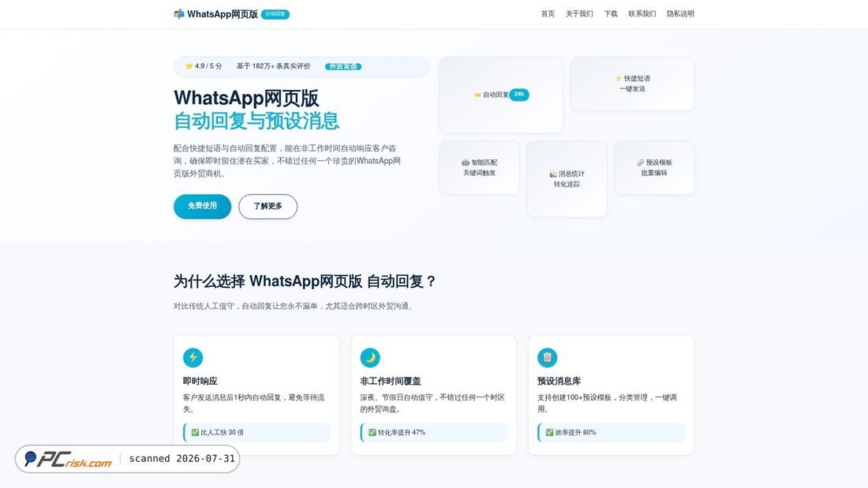Click the clipboard icon above 预设消息库
Image resolution: width=868 pixels, height=488 pixels.
coord(548,357)
